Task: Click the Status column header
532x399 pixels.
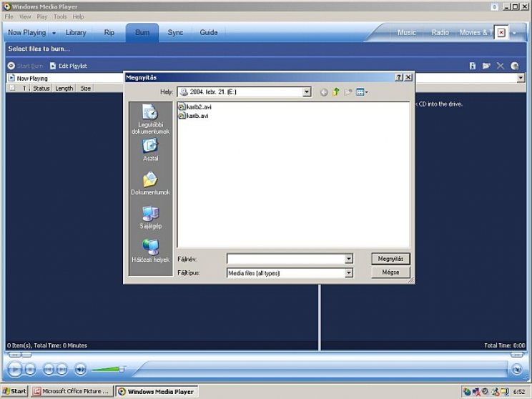Action: (x=41, y=88)
